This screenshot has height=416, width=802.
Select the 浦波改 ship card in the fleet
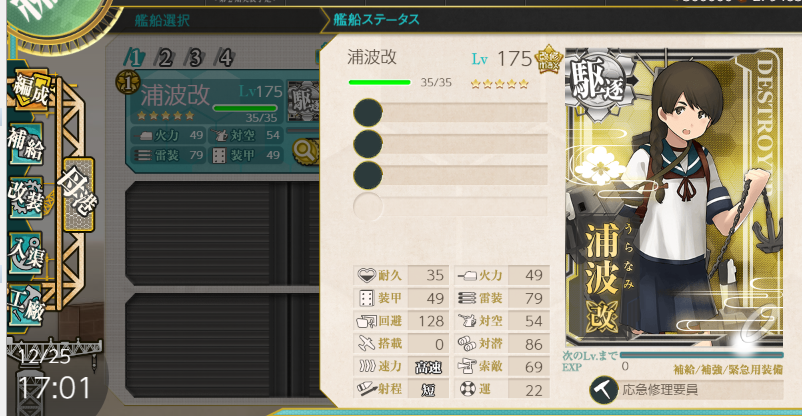click(224, 122)
